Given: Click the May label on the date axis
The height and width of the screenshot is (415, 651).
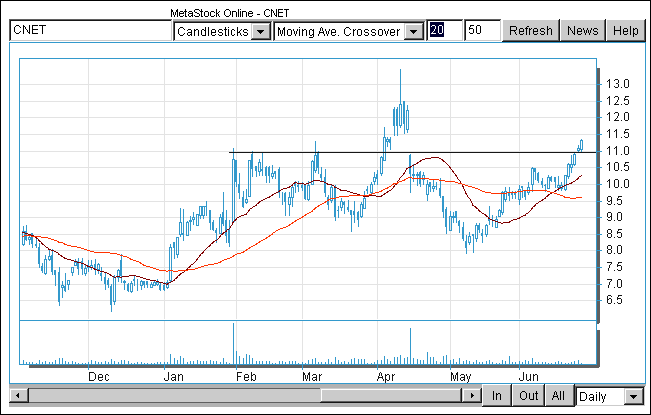Looking at the screenshot, I should 460,377.
